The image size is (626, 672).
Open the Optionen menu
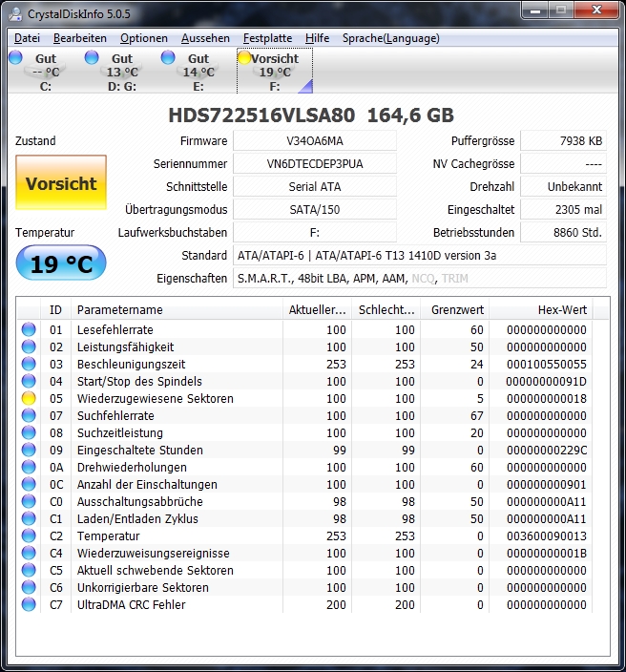(143, 38)
